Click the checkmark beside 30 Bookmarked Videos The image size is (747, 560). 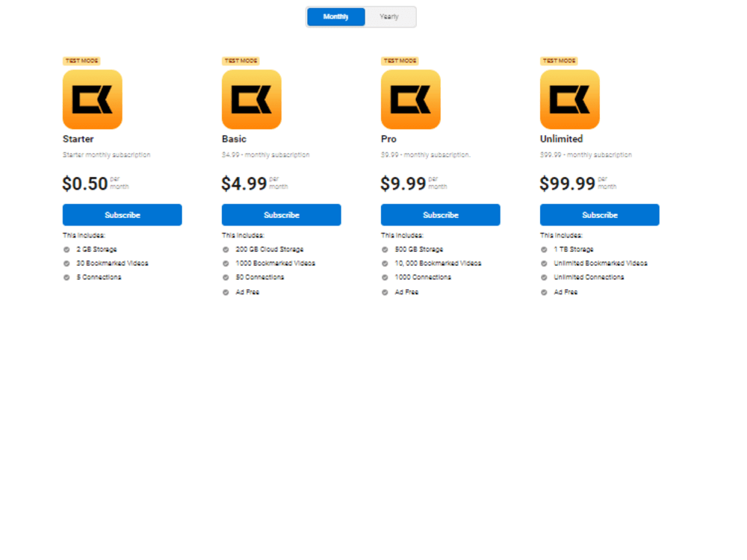[66, 264]
